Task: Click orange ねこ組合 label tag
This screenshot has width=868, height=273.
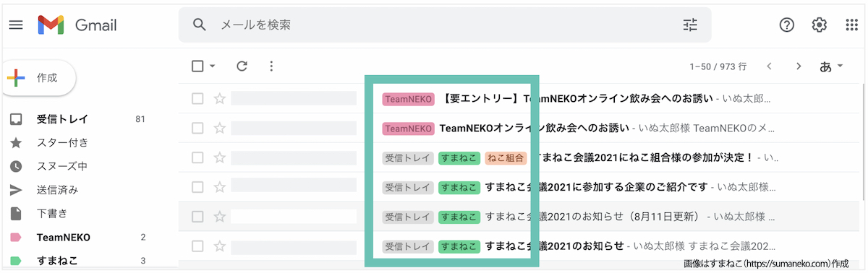Action: [506, 157]
